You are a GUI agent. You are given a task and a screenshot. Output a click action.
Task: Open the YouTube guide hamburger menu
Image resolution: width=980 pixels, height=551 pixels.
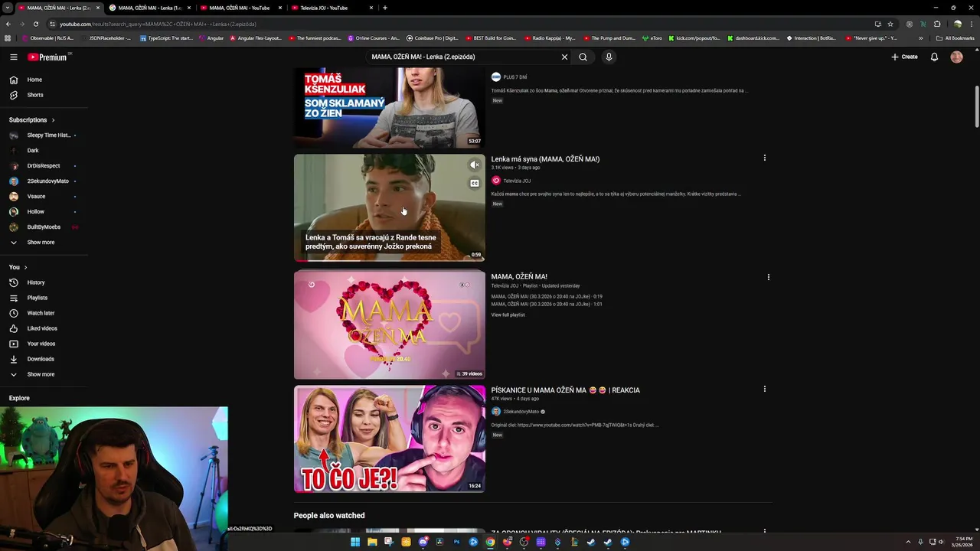point(13,57)
